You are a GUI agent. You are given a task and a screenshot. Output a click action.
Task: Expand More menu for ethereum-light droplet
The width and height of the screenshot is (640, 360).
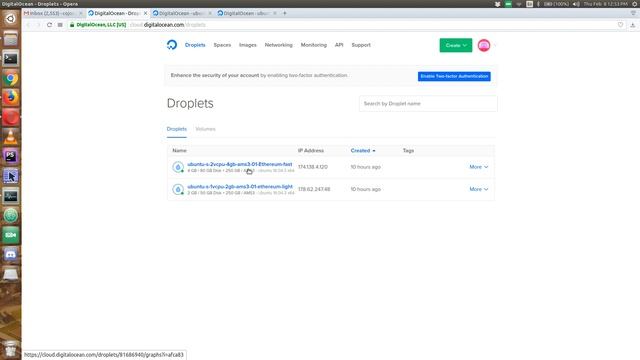(478, 189)
